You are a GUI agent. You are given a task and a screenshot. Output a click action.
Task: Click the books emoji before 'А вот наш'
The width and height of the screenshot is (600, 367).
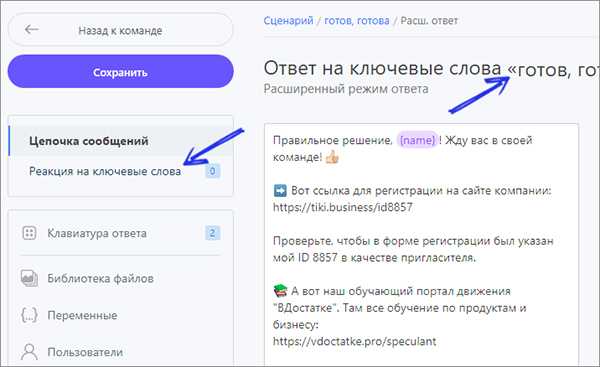tap(280, 291)
